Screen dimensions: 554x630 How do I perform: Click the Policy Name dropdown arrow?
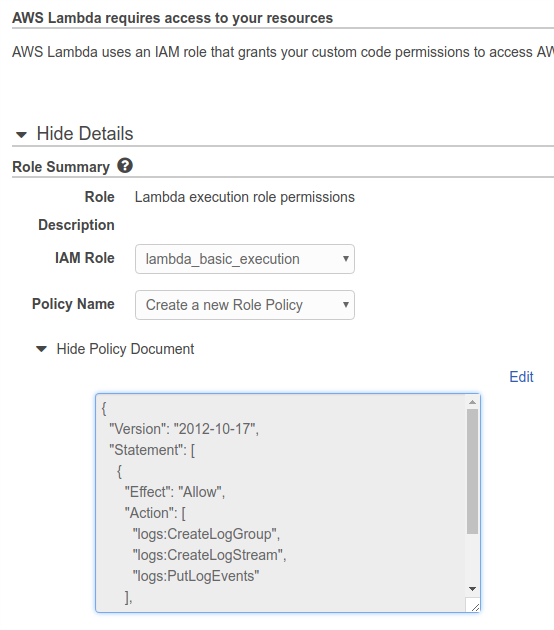345,305
